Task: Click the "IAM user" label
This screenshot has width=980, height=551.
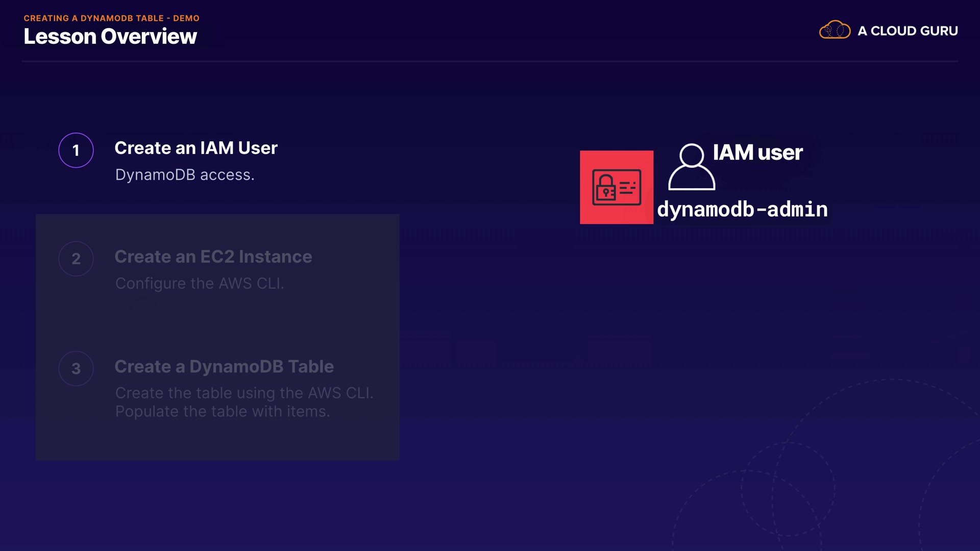Action: (757, 153)
